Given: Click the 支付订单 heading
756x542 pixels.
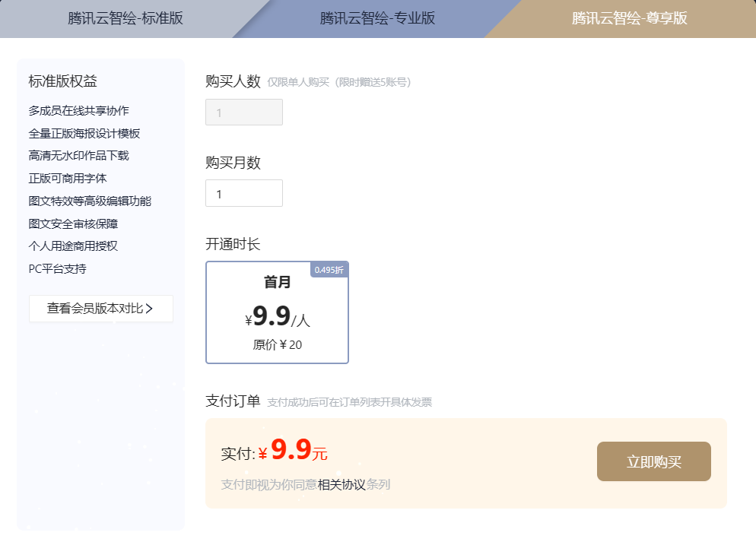Looking at the screenshot, I should [233, 401].
